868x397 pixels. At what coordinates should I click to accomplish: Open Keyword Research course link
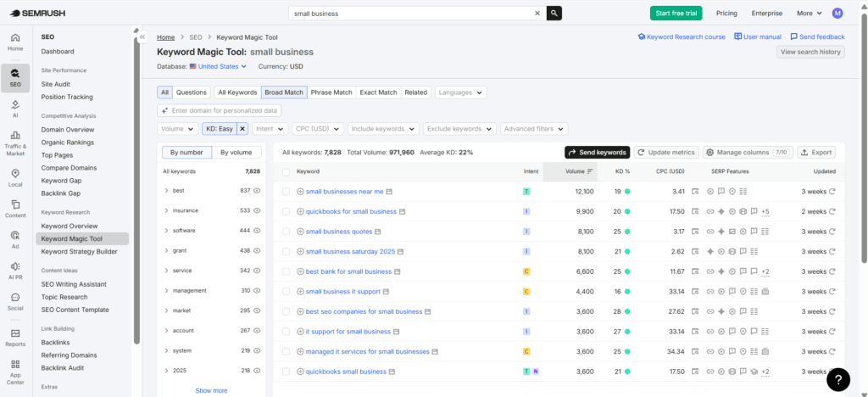click(x=682, y=37)
